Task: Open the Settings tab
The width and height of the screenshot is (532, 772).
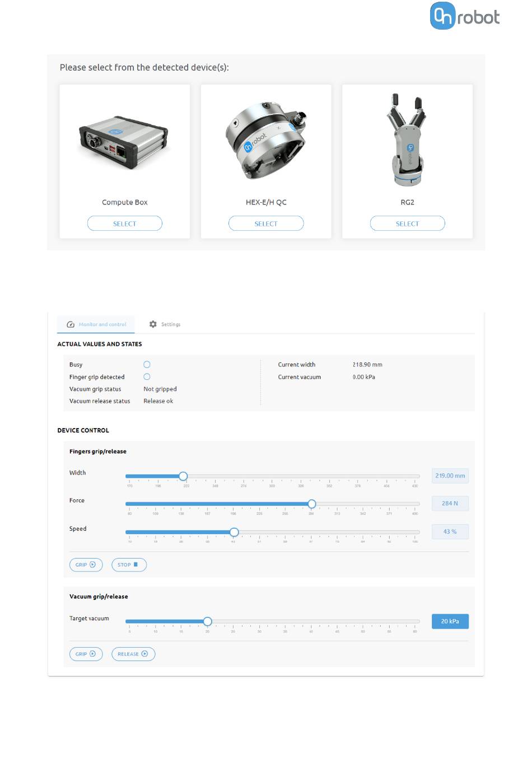Action: tap(165, 324)
